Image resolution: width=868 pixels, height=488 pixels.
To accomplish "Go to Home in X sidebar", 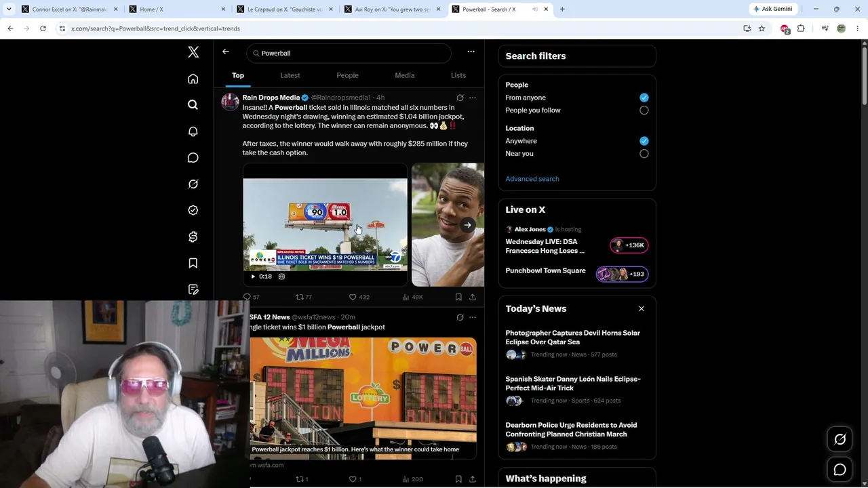I will coord(193,79).
